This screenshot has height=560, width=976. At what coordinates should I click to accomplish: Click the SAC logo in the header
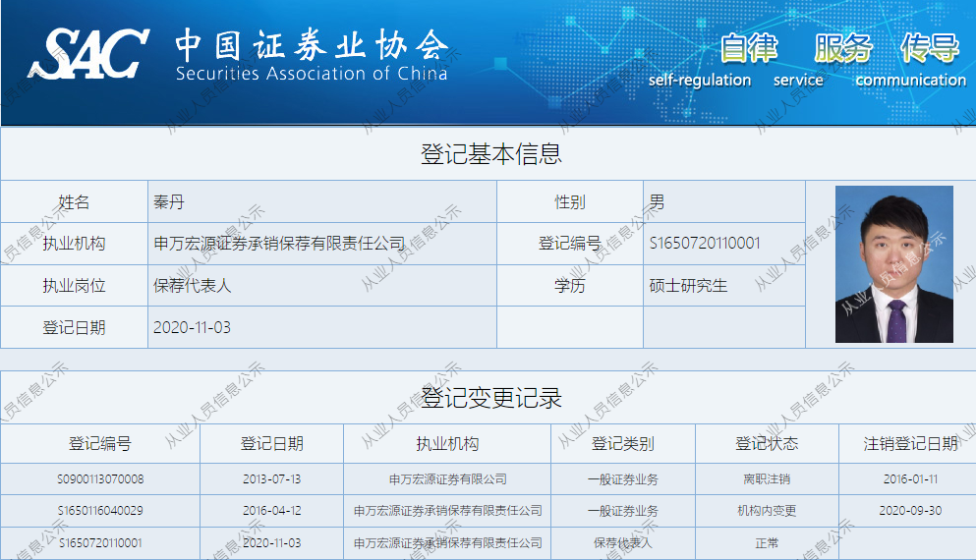88,54
